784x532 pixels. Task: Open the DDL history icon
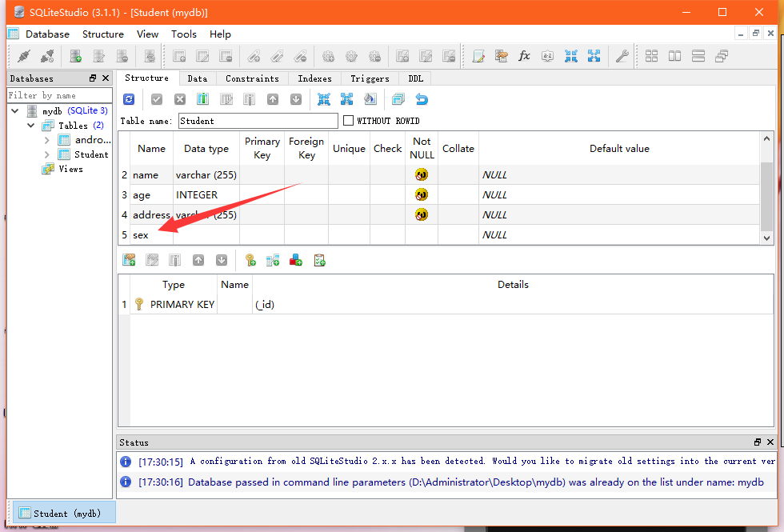pyautogui.click(x=502, y=56)
